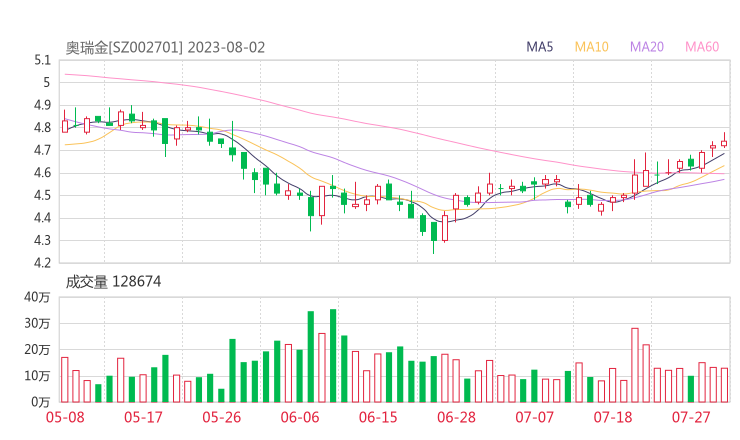The image size is (740, 440).
Task: Click the 4.3 price axis label
Action: [42, 240]
